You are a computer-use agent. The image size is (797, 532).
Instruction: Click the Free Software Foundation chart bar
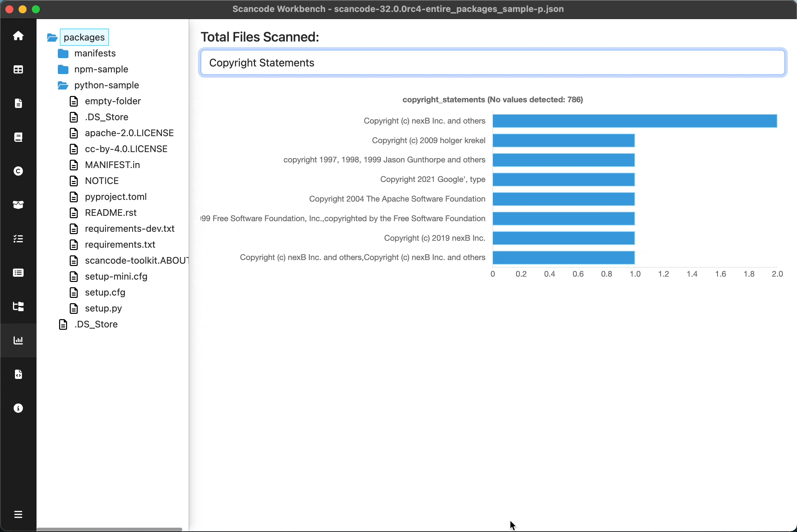[564, 219]
